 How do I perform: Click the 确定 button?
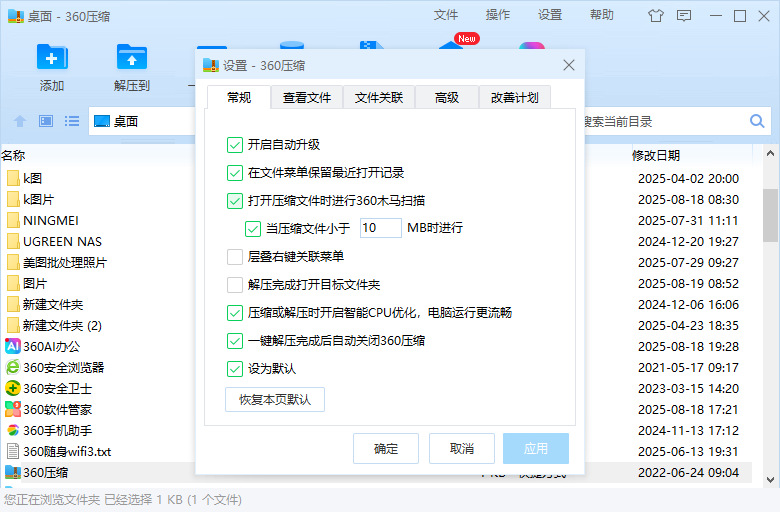pyautogui.click(x=386, y=449)
